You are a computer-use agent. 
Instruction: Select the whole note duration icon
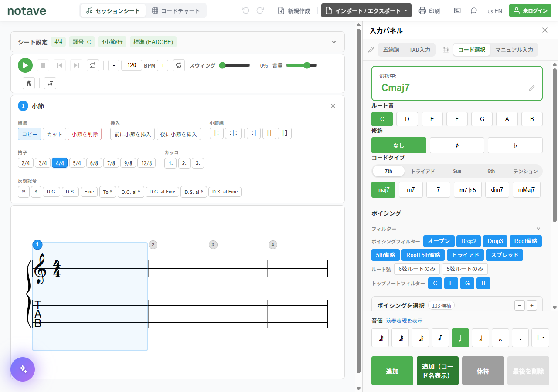click(500, 338)
